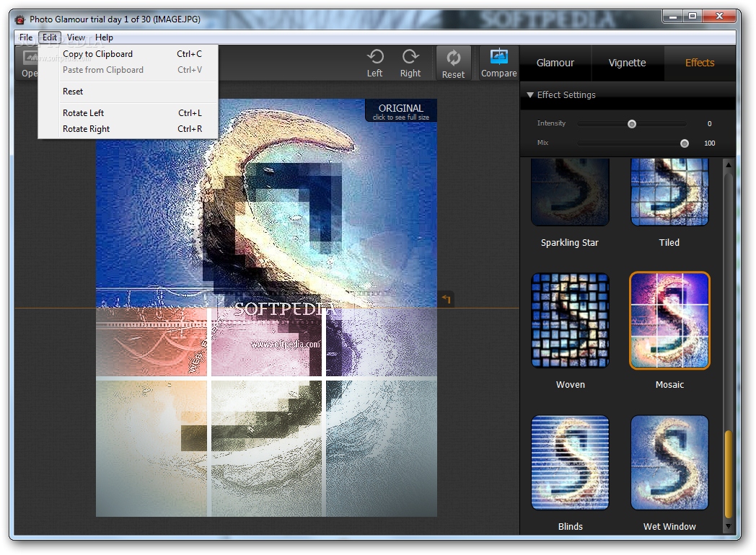Viewport: 756px width, 555px height.
Task: Select Reset in the Edit menu
Action: 128,92
